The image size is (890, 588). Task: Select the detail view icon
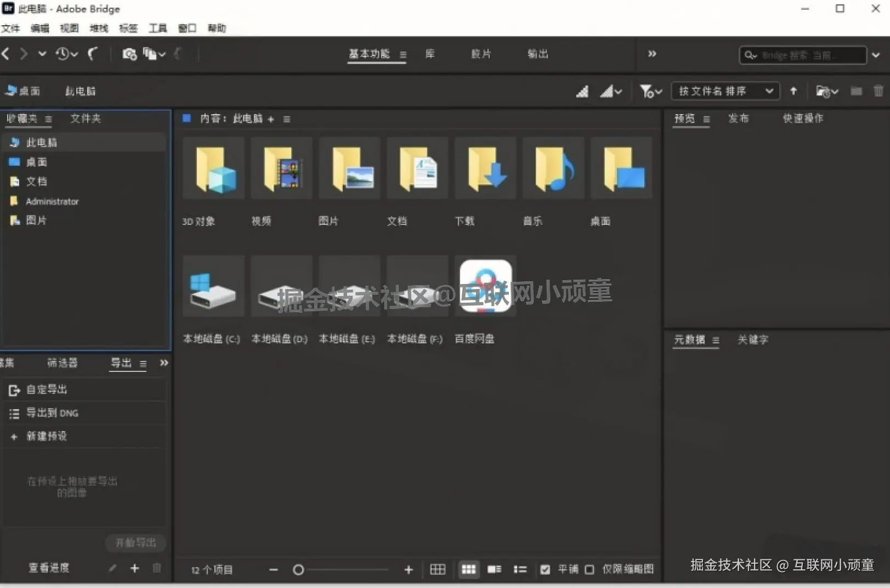[x=494, y=570]
